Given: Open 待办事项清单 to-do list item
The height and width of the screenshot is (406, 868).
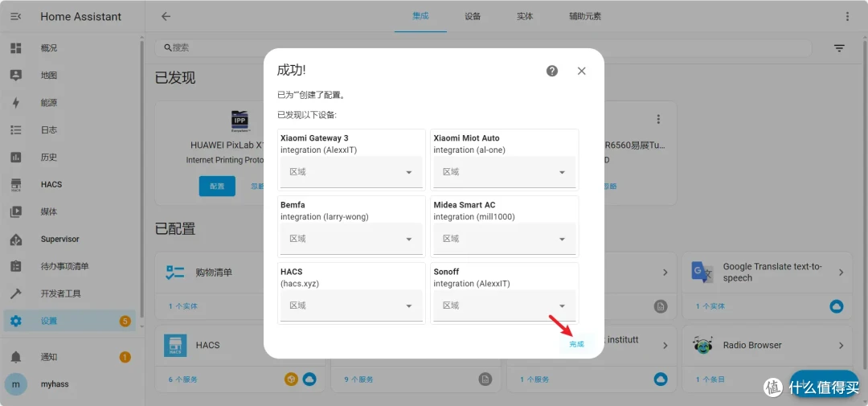Looking at the screenshot, I should point(70,266).
